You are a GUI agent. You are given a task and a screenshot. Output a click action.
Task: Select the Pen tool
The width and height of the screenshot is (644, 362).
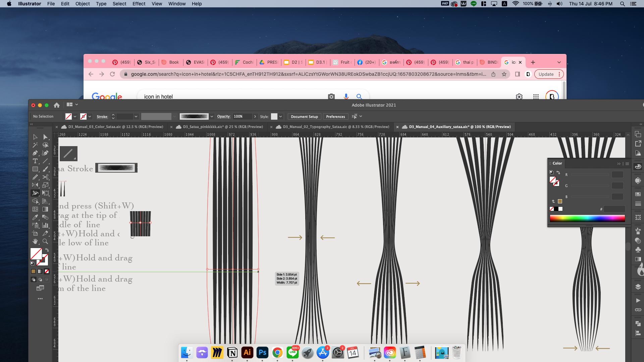click(35, 153)
